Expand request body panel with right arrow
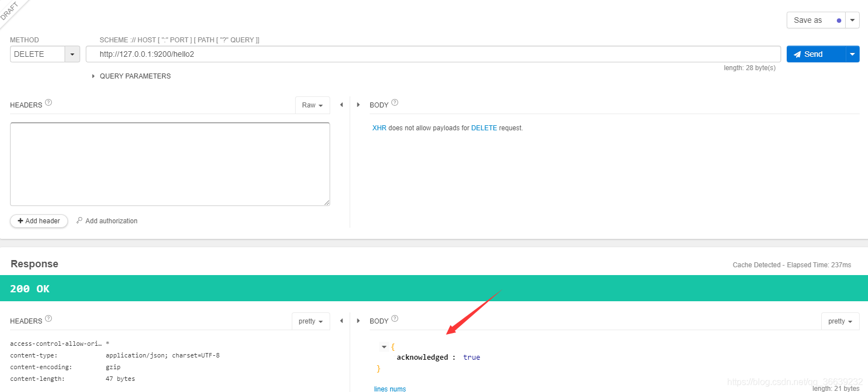Image resolution: width=868 pixels, height=392 pixels. 358,105
